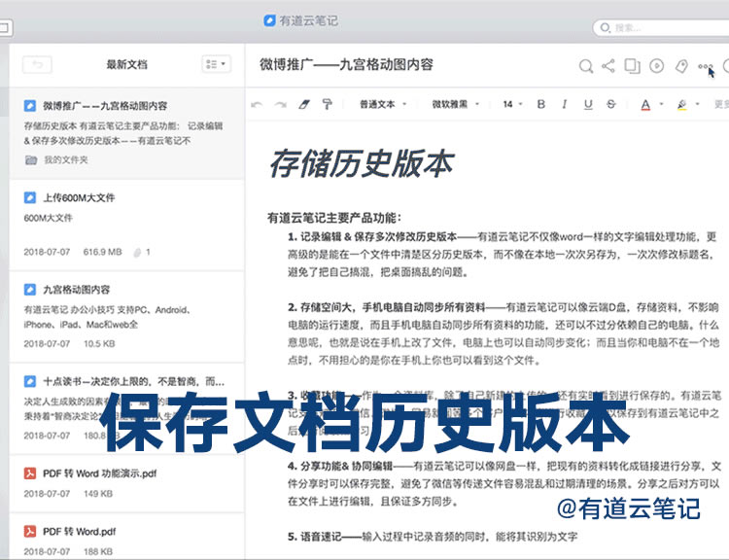Apply the red font color button
The image size is (729, 560).
(x=645, y=105)
